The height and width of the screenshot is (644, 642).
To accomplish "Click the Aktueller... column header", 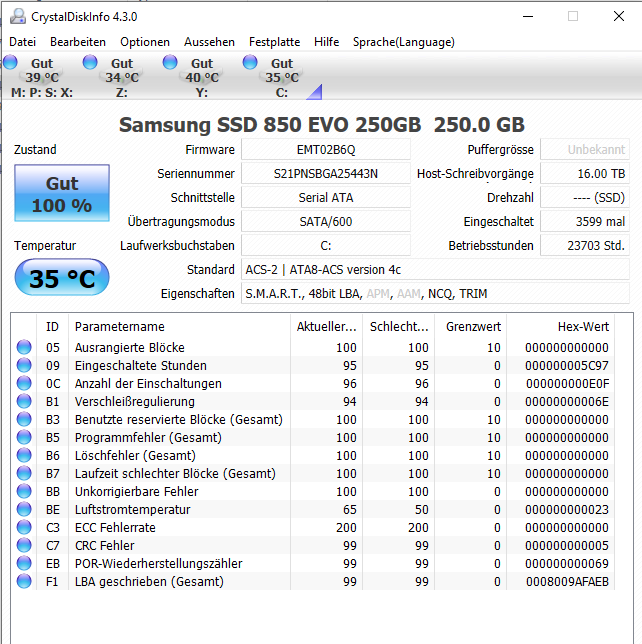I will [x=327, y=327].
